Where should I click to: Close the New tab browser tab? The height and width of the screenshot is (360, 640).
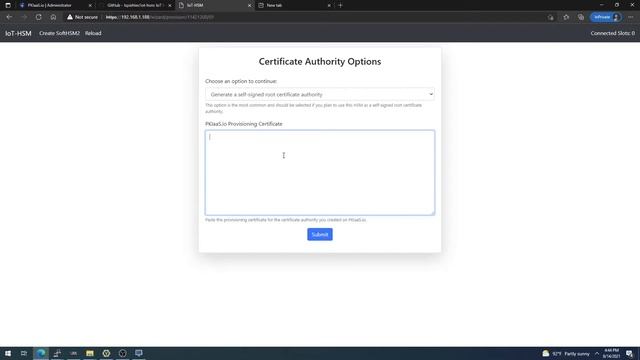pos(329,5)
